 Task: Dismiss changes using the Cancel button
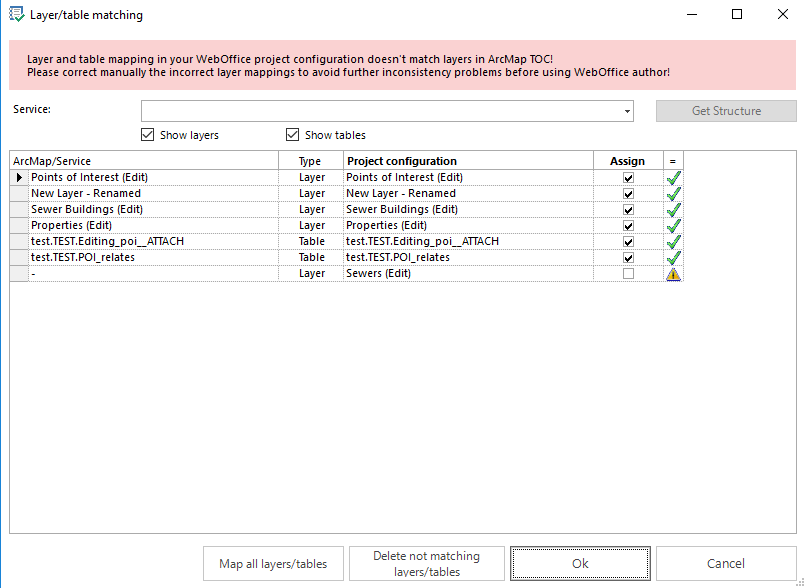click(727, 563)
